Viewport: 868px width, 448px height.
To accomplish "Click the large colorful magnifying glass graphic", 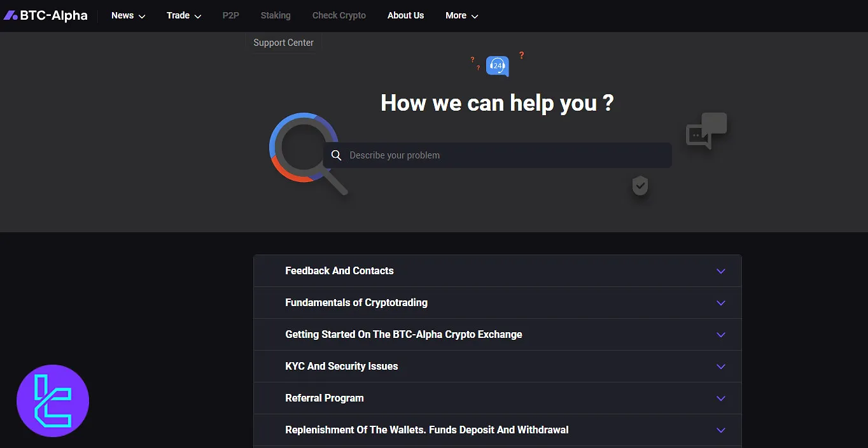I will 305,150.
